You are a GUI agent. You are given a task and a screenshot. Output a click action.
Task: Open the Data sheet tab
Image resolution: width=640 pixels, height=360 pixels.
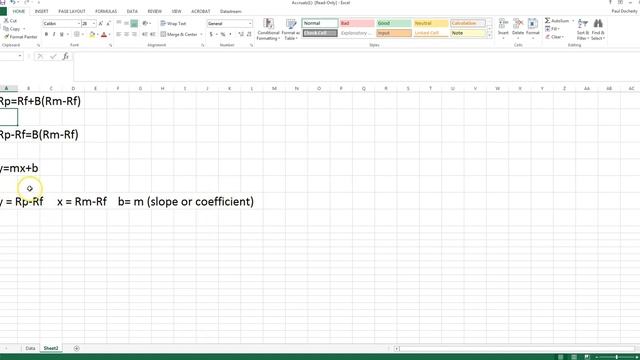pyautogui.click(x=30, y=348)
